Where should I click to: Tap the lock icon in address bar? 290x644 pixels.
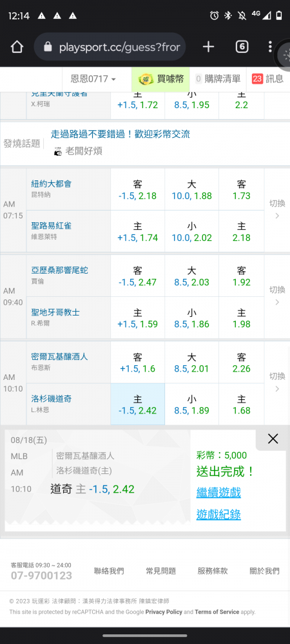48,47
